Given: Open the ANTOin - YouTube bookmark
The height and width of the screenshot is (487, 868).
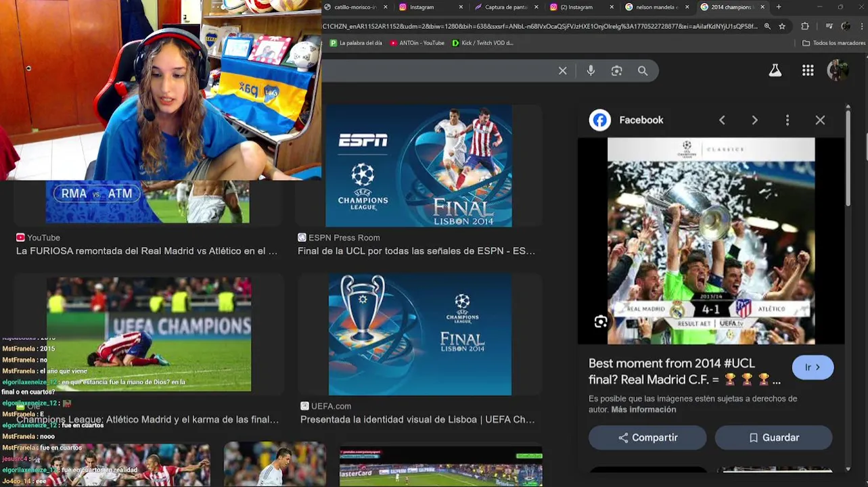Looking at the screenshot, I should [x=417, y=43].
